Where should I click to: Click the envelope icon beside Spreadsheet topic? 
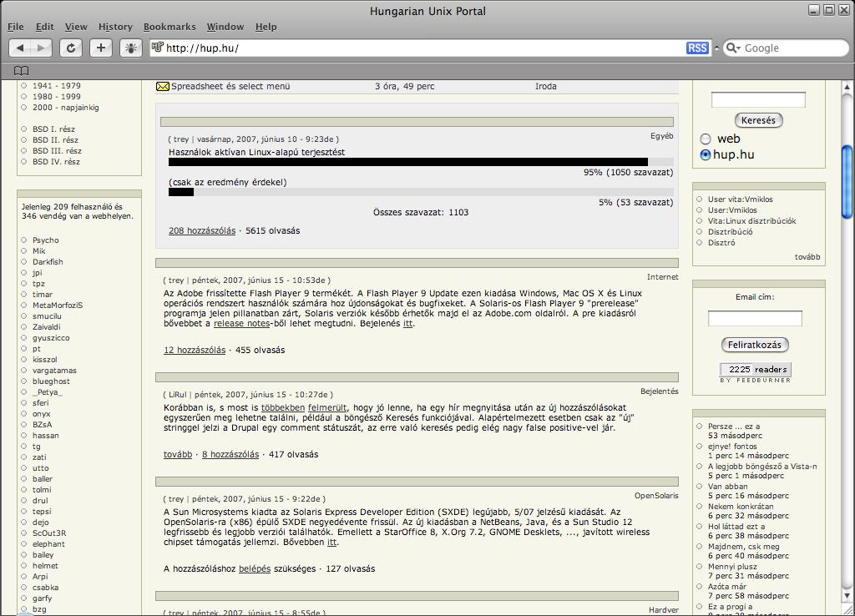pyautogui.click(x=163, y=86)
